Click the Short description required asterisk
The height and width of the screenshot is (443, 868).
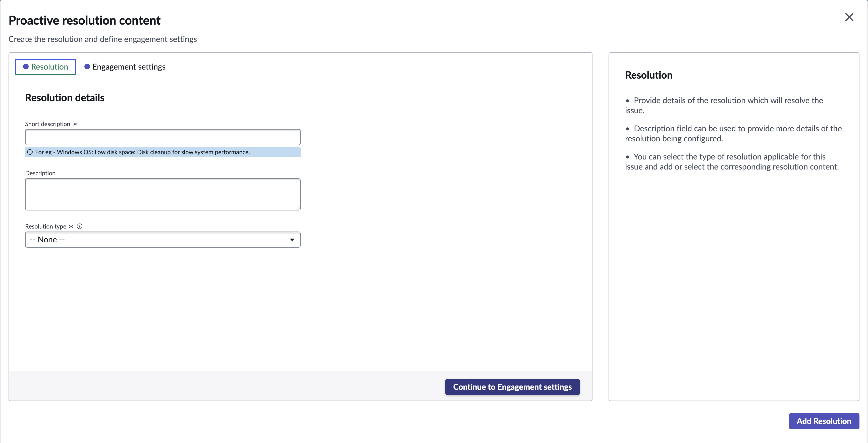tap(75, 124)
